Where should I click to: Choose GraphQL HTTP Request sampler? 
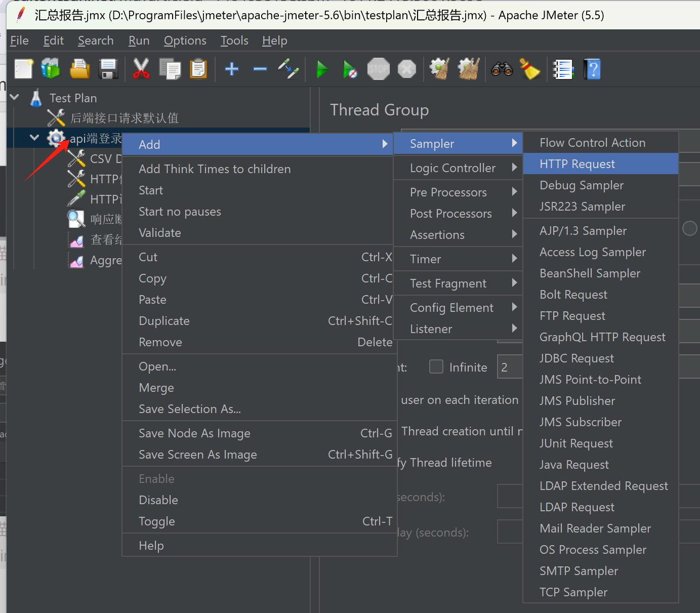601,337
